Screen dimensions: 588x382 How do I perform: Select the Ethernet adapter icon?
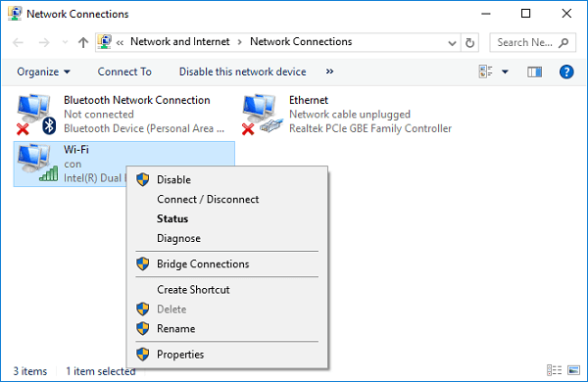(x=262, y=114)
